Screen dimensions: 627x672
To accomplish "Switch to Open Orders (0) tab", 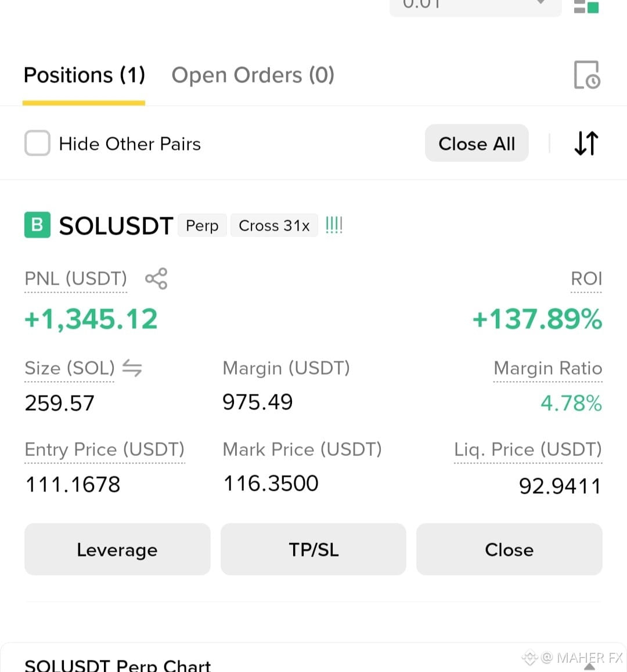I will [x=253, y=76].
